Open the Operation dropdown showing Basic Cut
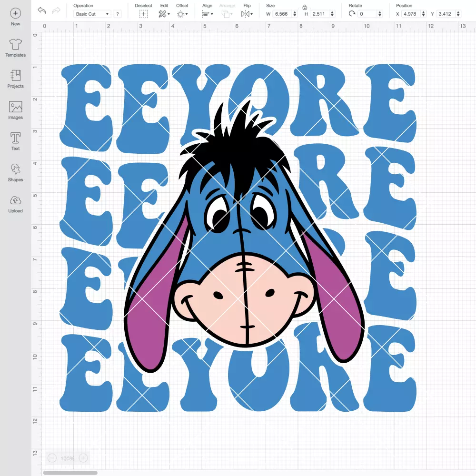The image size is (476, 476). pyautogui.click(x=92, y=14)
